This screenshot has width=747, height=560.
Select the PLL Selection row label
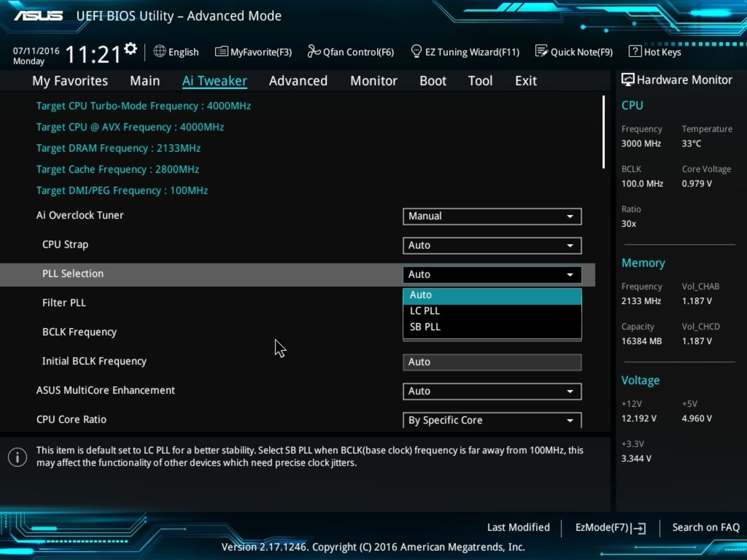click(x=73, y=273)
